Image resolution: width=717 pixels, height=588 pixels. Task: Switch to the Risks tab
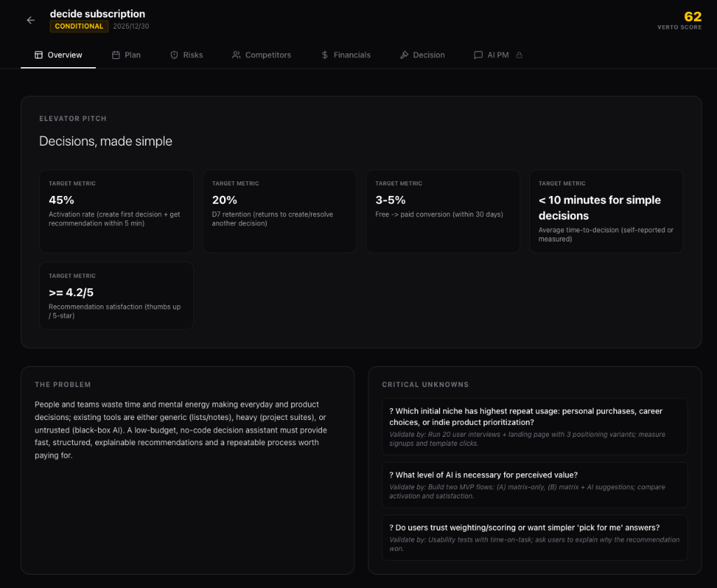click(186, 55)
